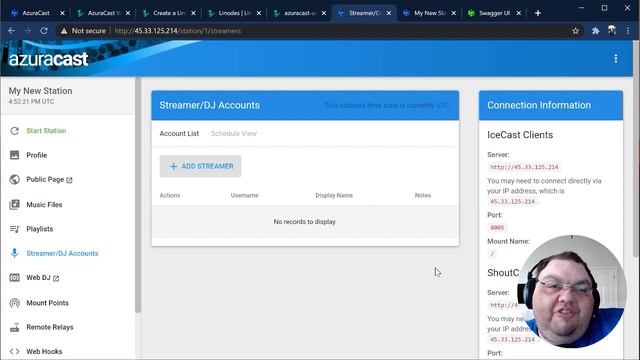
Task: Click the IceCast IP address 45.33.125.214 value
Action: [x=512, y=202]
